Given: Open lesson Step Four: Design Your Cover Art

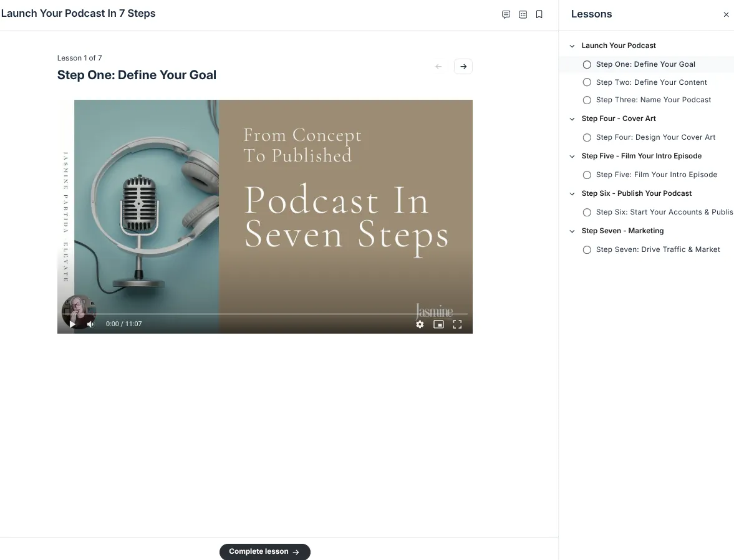Looking at the screenshot, I should point(655,137).
